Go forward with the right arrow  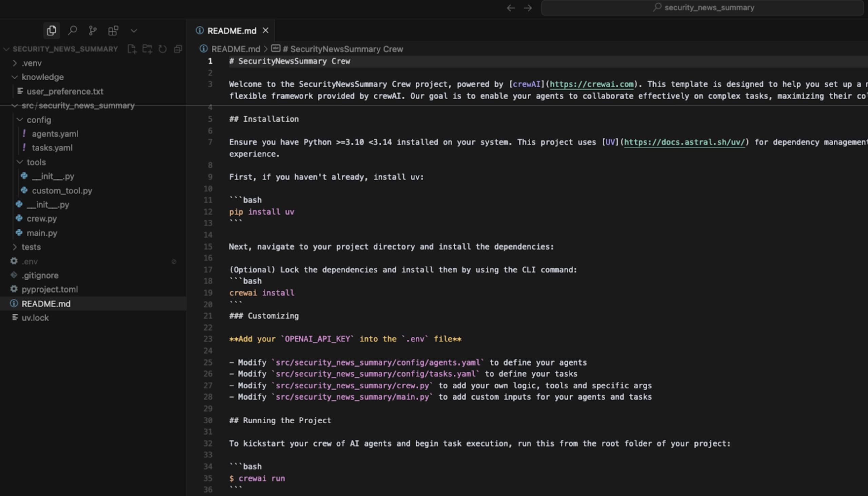[x=528, y=8]
